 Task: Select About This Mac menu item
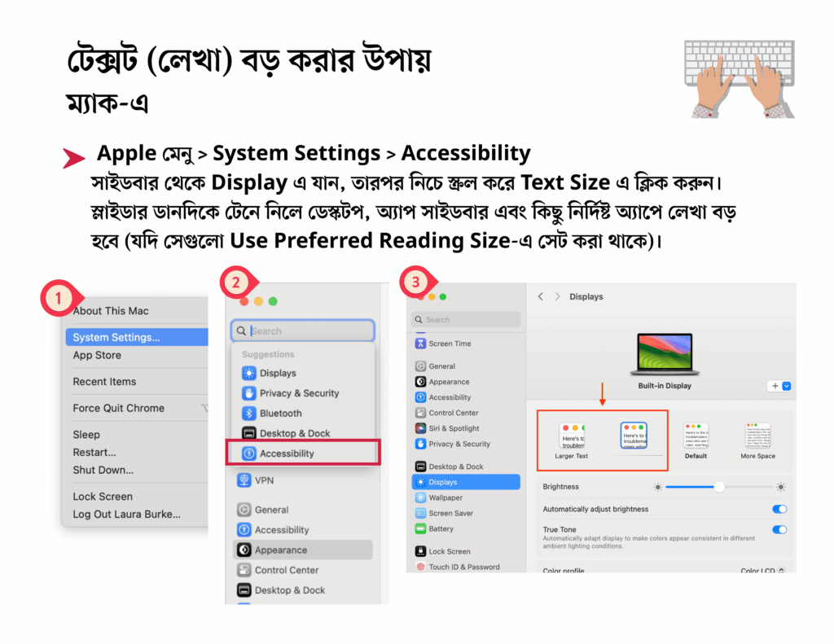click(111, 311)
